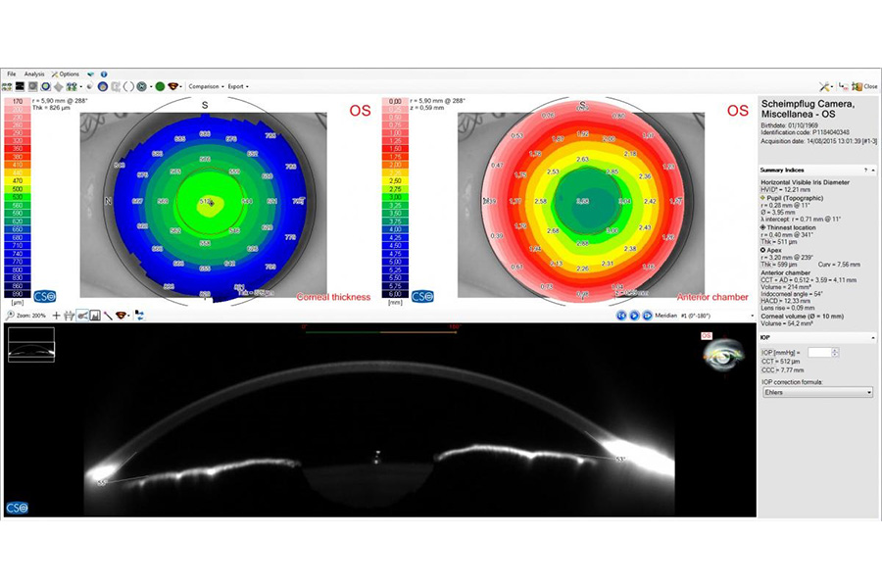882x588 pixels.
Task: Open the Comparison dropdown
Action: click(x=206, y=86)
